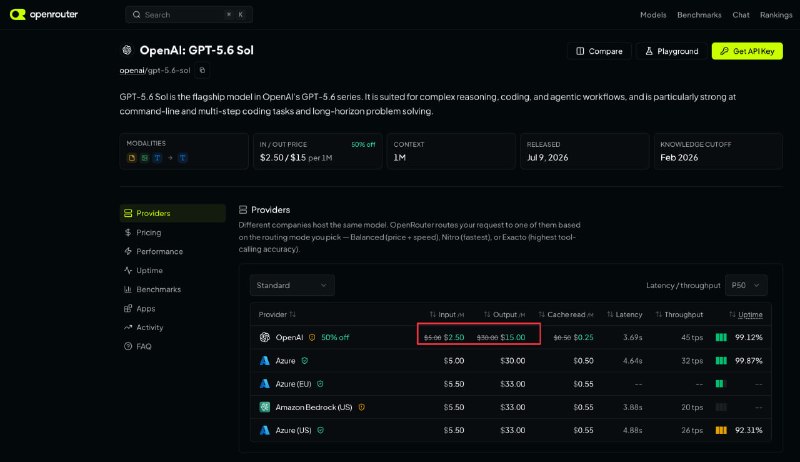Select Providers in the sidebar
This screenshot has height=462, width=800.
[172, 213]
